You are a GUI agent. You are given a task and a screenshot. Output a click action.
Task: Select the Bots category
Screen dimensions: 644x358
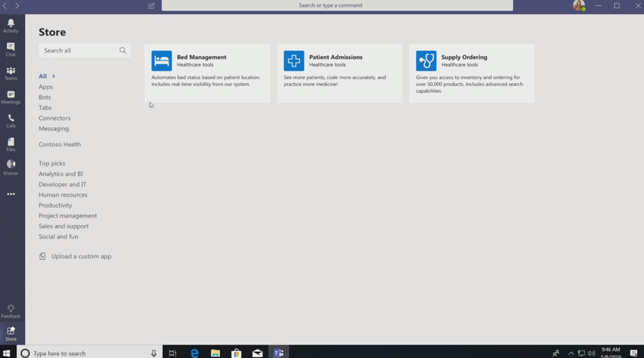45,97
